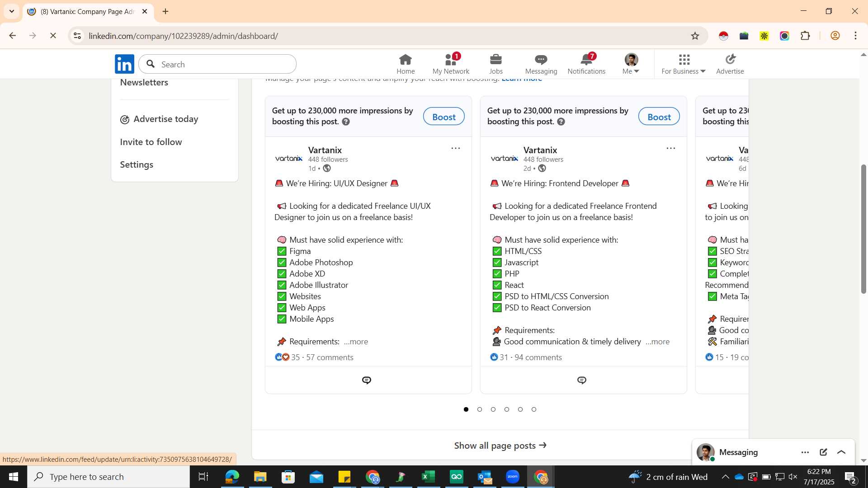868x488 pixels.
Task: Open the Jobs briefcase icon
Action: point(496,64)
